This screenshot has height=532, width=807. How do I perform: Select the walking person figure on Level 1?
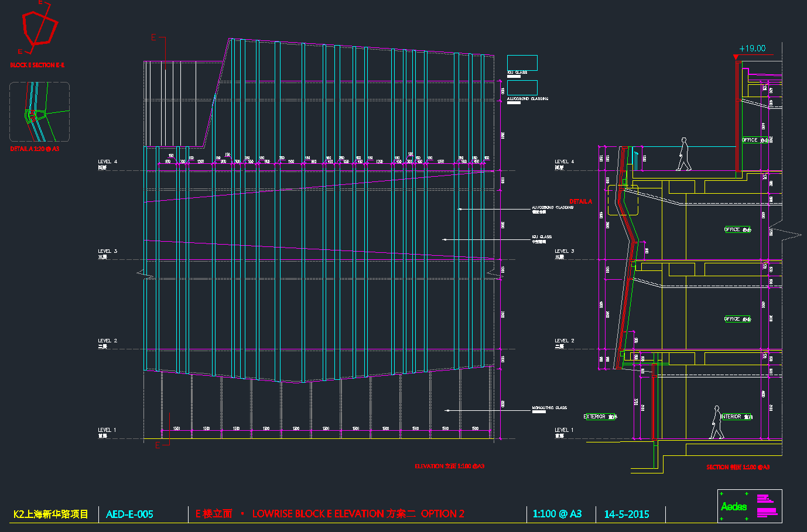[x=716, y=423]
